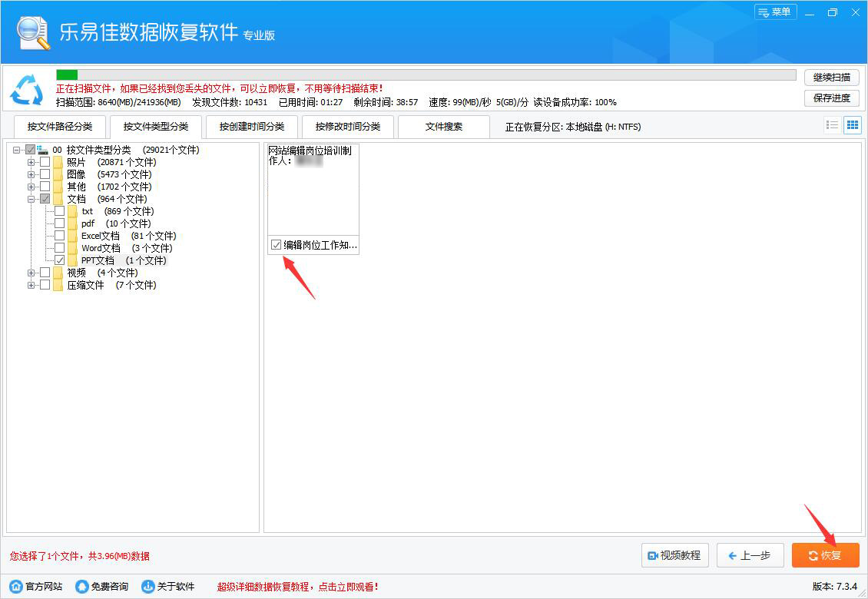Switch to the 按创建时间分类 tab
Viewport: 868px width, 599px height.
(252, 126)
